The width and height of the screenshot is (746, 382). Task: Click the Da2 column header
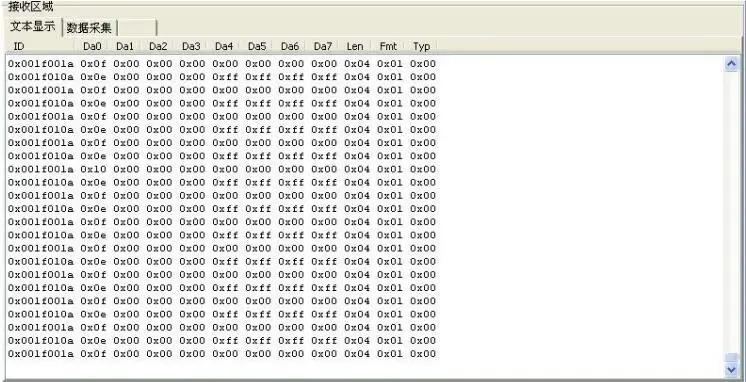click(x=157, y=46)
